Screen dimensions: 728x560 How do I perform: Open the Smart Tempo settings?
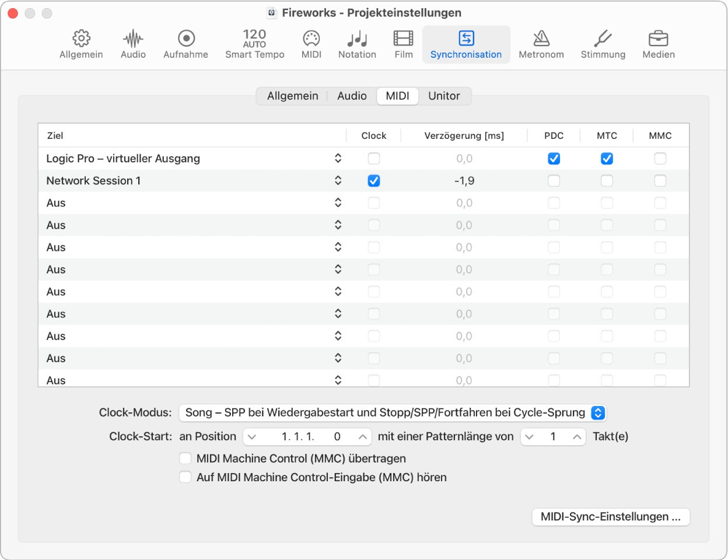(255, 44)
